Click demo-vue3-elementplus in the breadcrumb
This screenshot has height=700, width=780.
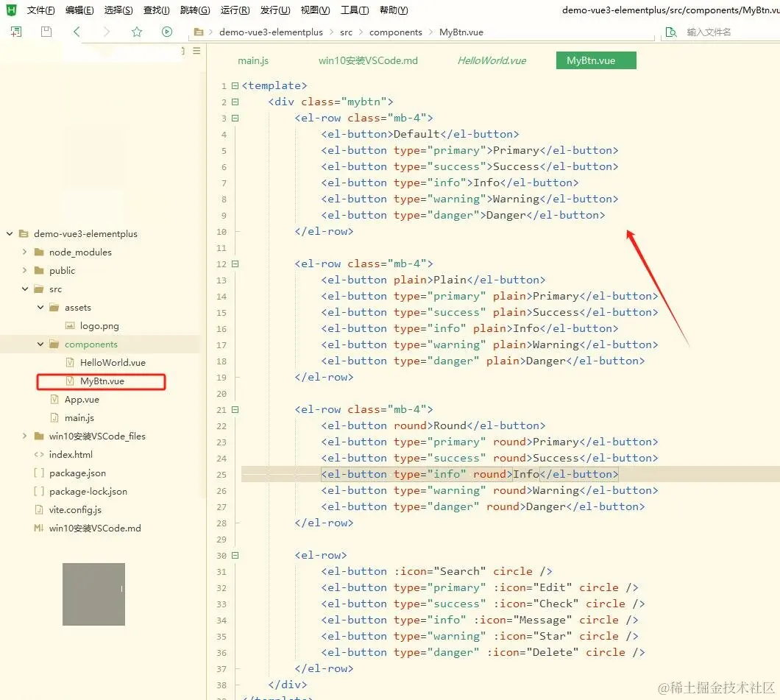click(x=271, y=32)
